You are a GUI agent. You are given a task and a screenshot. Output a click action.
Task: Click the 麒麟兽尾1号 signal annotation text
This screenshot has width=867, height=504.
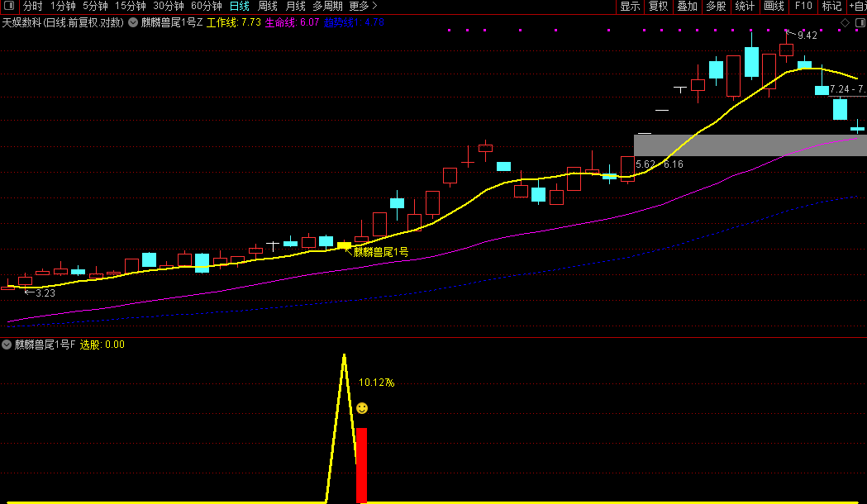[381, 253]
